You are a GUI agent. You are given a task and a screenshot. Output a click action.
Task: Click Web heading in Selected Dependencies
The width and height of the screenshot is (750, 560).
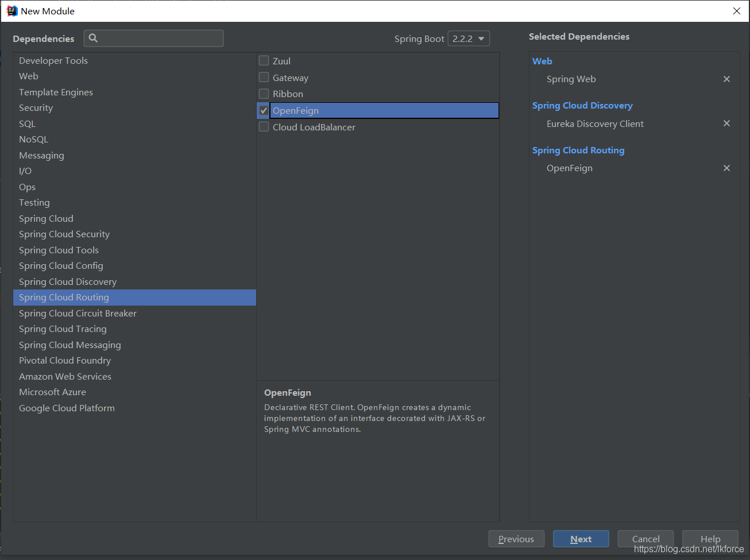pyautogui.click(x=542, y=61)
